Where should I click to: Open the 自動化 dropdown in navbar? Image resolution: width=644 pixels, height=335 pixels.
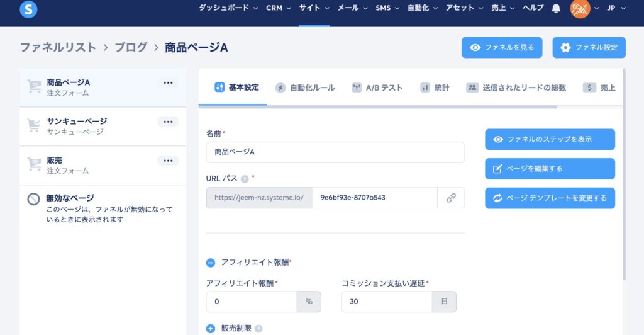(423, 8)
